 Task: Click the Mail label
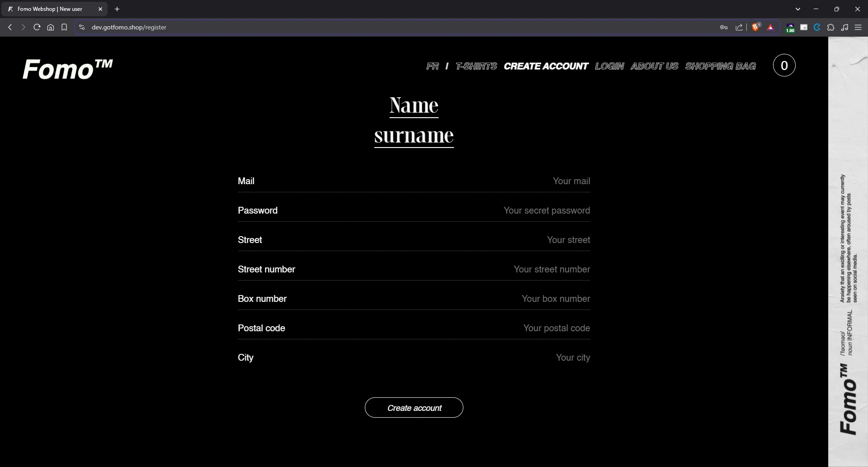tap(246, 181)
